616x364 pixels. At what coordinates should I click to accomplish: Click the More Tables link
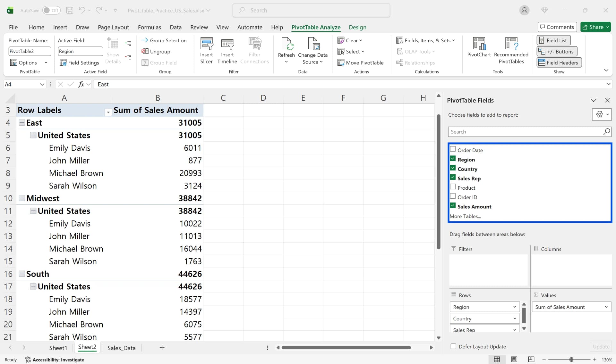pos(465,216)
